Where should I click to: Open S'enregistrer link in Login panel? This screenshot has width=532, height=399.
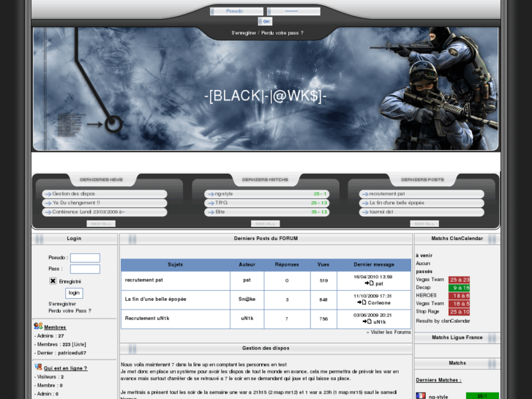coord(62,304)
